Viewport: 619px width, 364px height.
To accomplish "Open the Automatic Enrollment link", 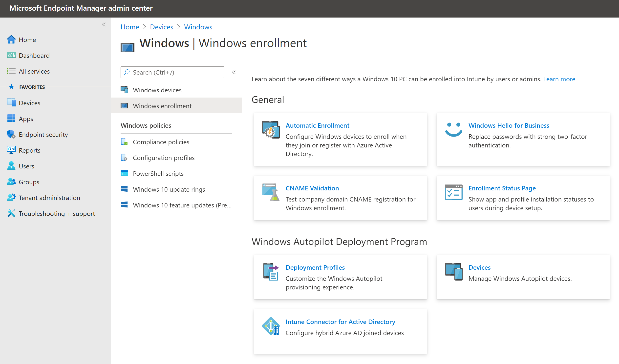I will pos(318,125).
